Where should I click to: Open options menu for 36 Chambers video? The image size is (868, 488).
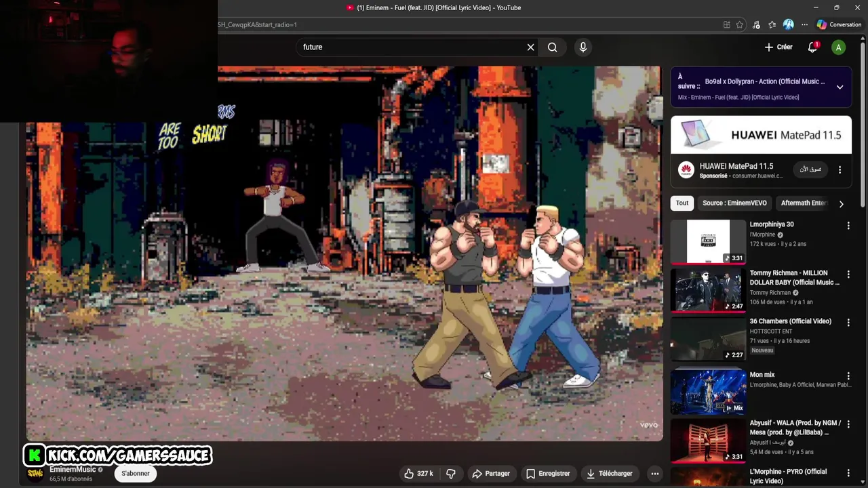click(848, 323)
